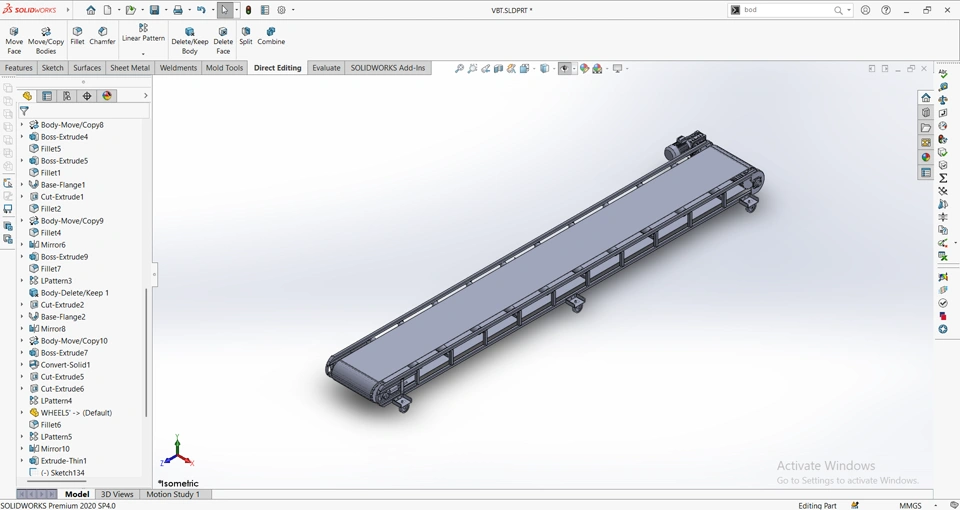The width and height of the screenshot is (960, 510).
Task: Open SOLIDWORKS Resources task pane home
Action: click(926, 98)
